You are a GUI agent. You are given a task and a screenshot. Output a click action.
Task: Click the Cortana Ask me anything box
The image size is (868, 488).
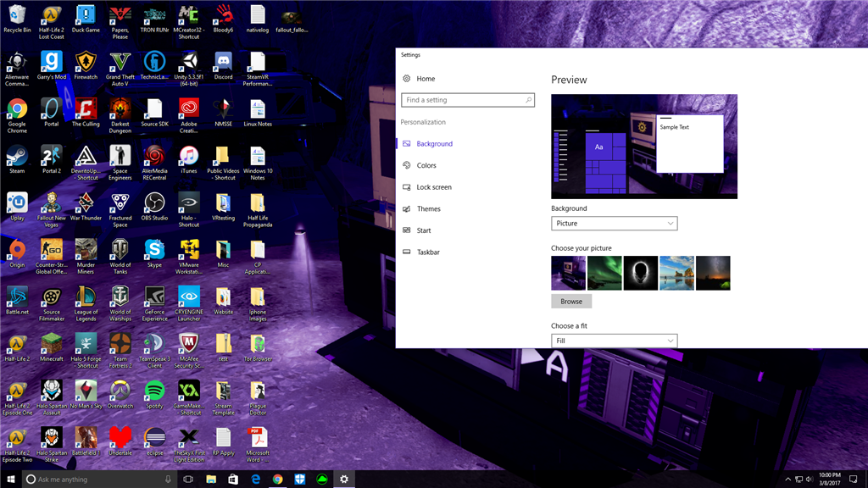coord(100,480)
